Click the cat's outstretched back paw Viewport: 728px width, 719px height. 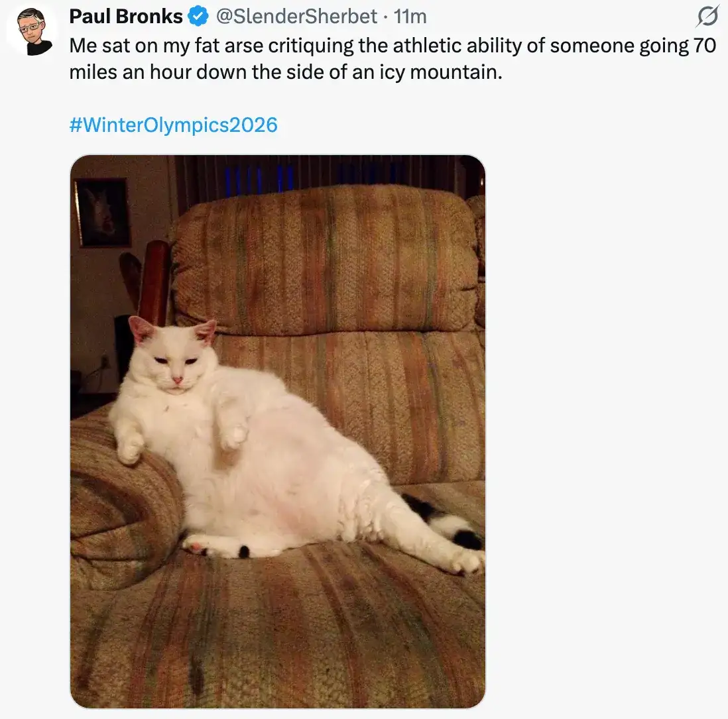pos(467,561)
